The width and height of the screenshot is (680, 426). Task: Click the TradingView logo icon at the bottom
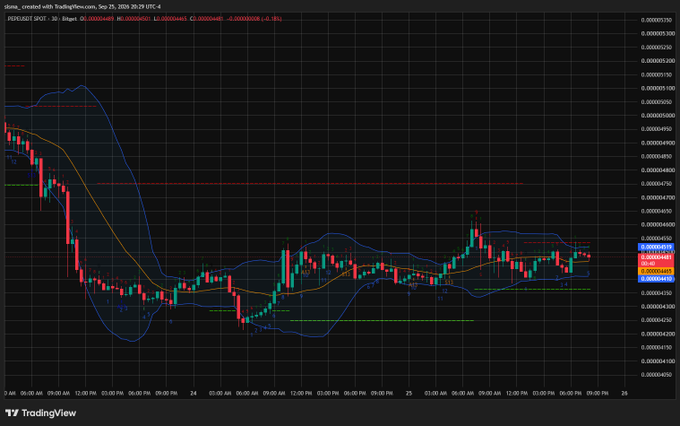tap(12, 413)
